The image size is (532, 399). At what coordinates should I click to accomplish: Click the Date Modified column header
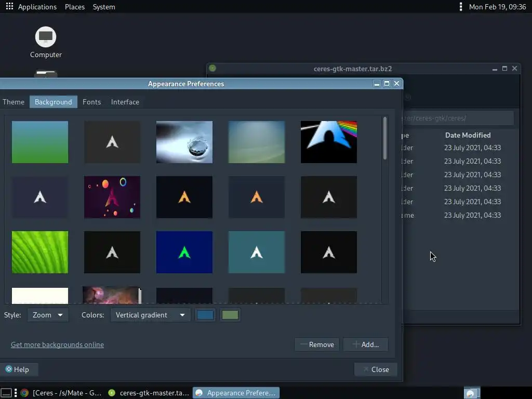468,135
